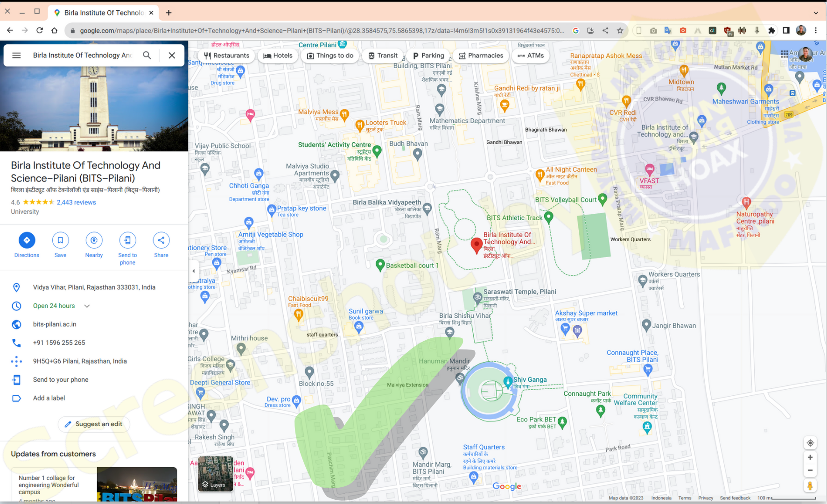Open the tab search dropdown arrow
The height and width of the screenshot is (504, 827).
[x=816, y=13]
